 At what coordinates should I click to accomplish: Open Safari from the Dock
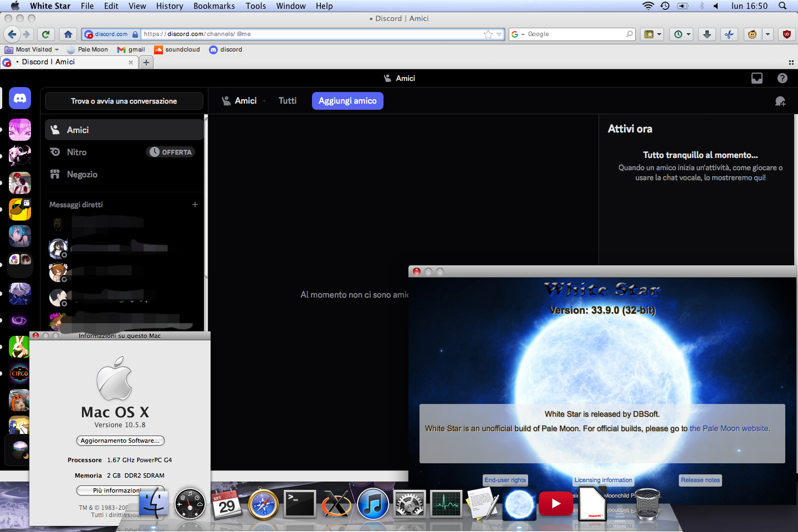263,504
